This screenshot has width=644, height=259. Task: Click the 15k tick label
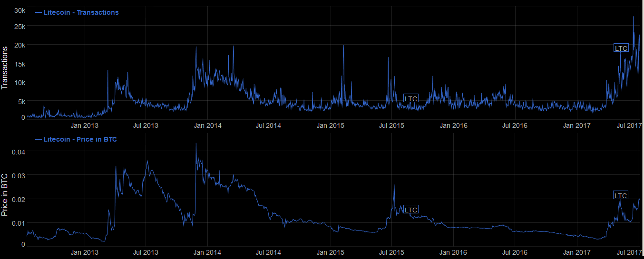pos(20,64)
